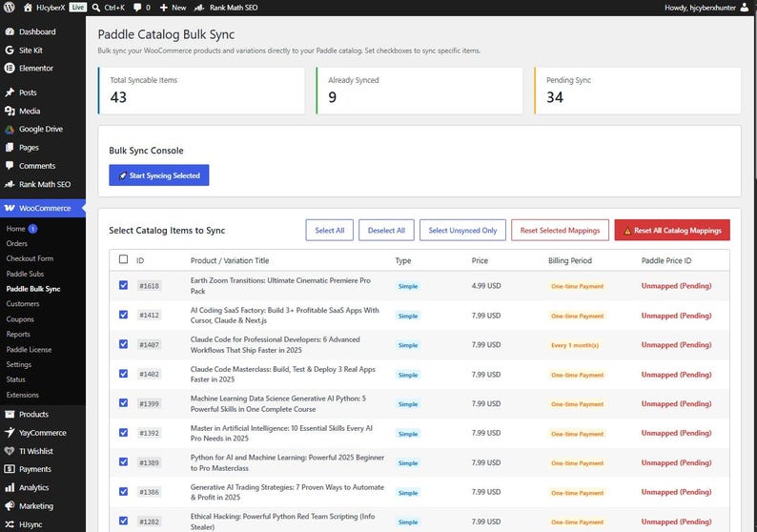Uncheck item #1402 Claude Code Masterclass

(124, 374)
